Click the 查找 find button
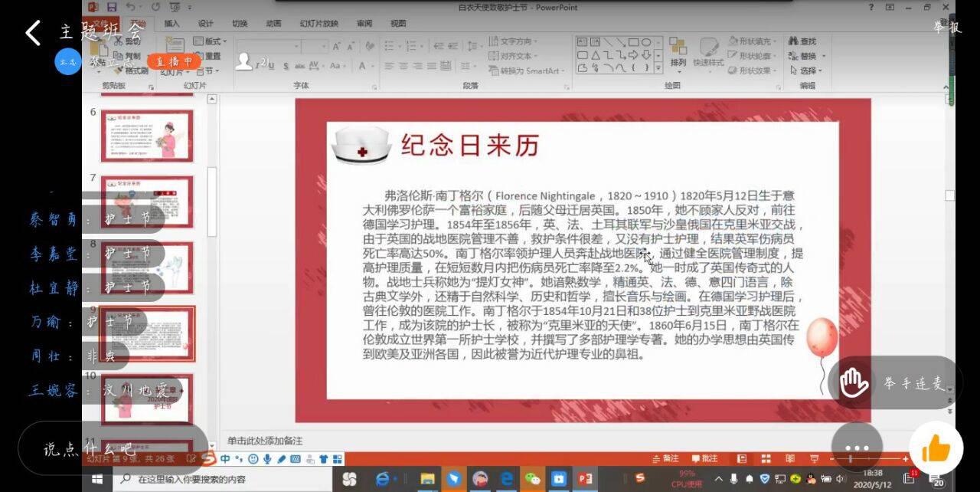Image resolution: width=980 pixels, height=492 pixels. pyautogui.click(x=802, y=41)
